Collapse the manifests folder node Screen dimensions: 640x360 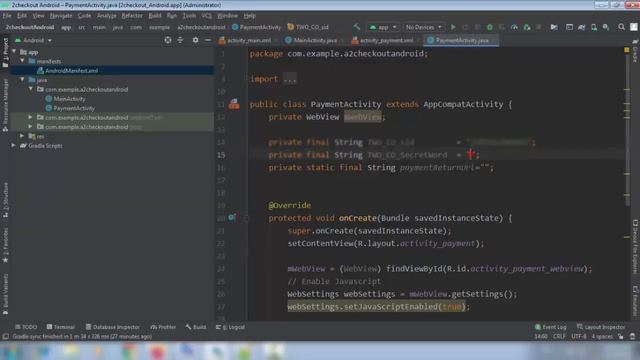click(x=23, y=61)
